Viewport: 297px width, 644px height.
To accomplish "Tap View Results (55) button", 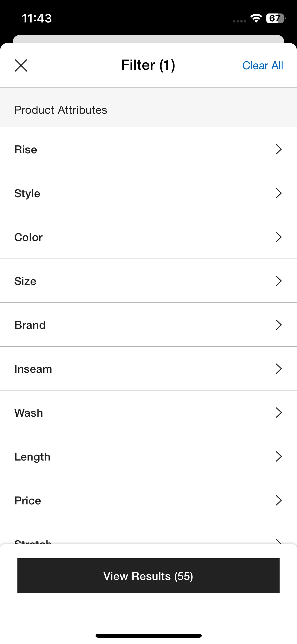I will pos(148,576).
